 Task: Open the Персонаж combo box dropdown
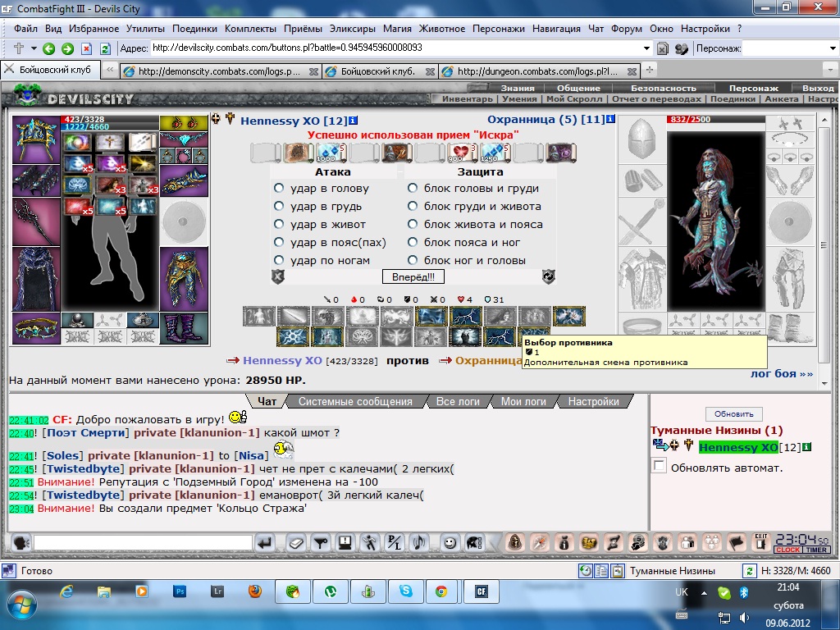(x=833, y=48)
